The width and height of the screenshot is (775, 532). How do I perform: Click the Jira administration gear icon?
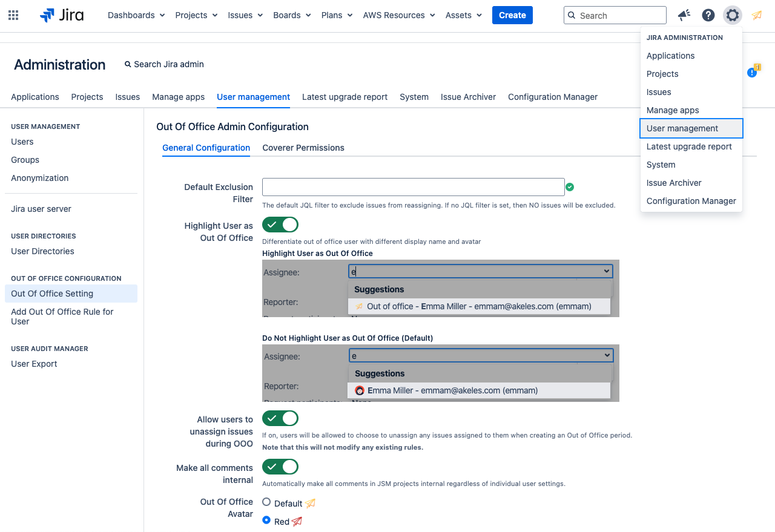(732, 15)
